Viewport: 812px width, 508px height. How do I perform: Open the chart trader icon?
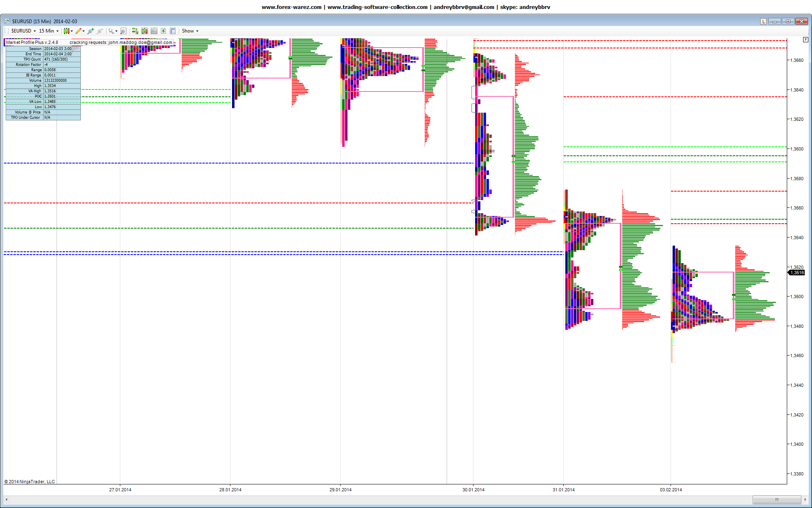click(135, 31)
